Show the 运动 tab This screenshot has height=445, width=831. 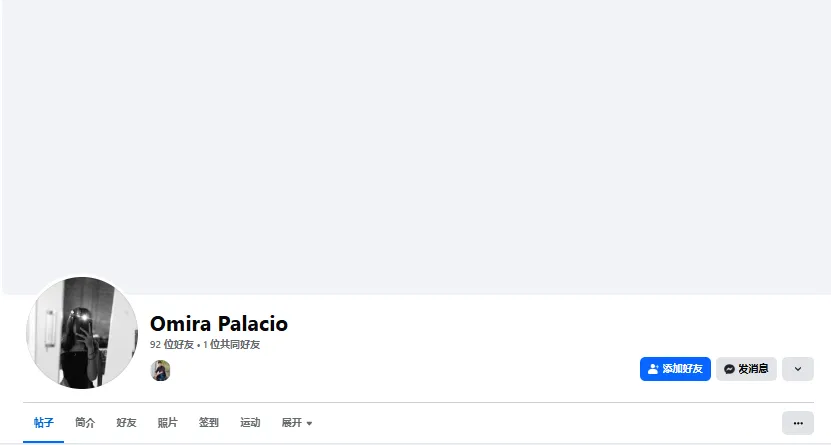click(x=250, y=423)
